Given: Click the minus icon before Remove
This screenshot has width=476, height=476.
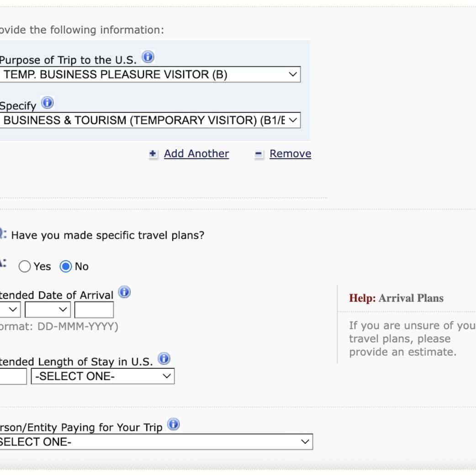Looking at the screenshot, I should [259, 154].
